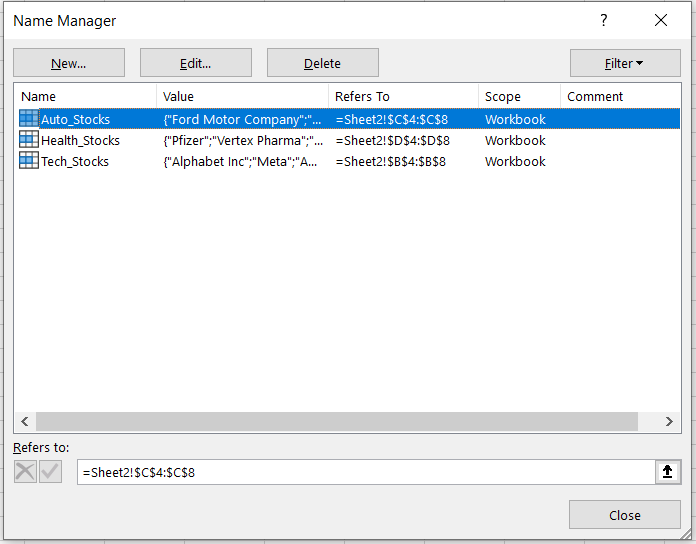
Task: Click the collapse dialog arrow icon
Action: (668, 472)
